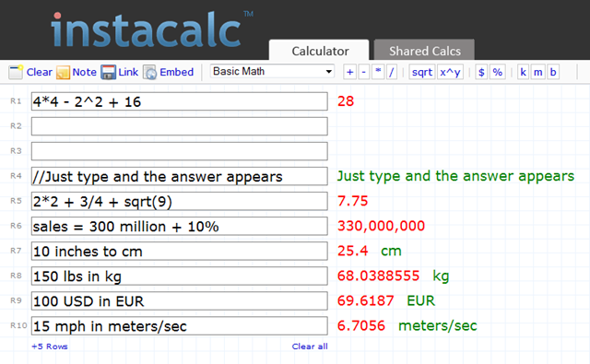Click the sqrt function button
Image resolution: width=590 pixels, height=364 pixels.
point(422,72)
